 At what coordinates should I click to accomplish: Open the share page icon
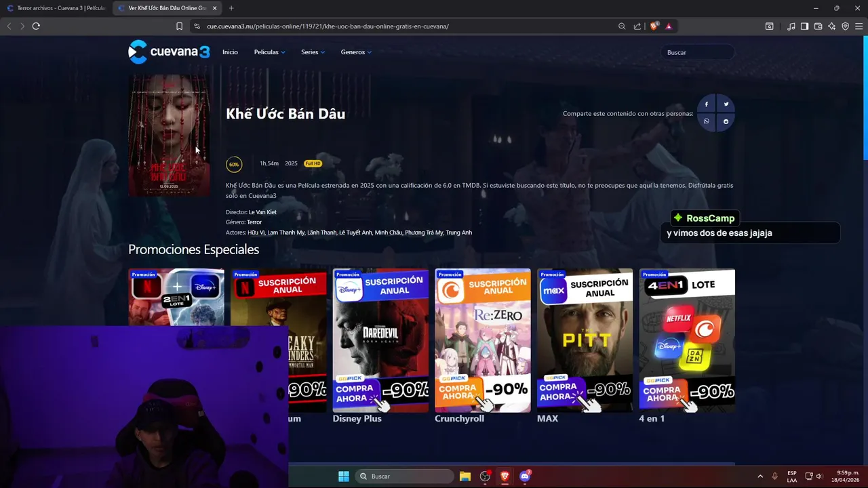(637, 26)
